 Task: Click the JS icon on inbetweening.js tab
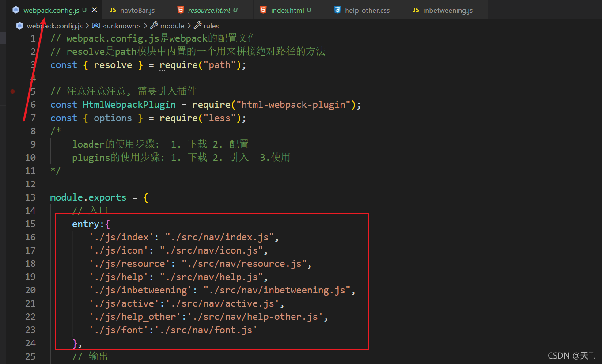pyautogui.click(x=416, y=10)
